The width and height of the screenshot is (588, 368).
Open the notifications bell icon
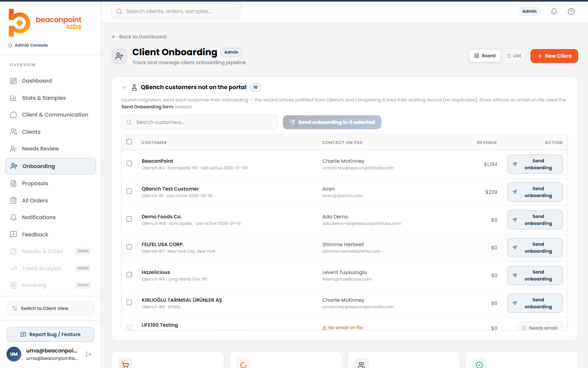tap(554, 11)
